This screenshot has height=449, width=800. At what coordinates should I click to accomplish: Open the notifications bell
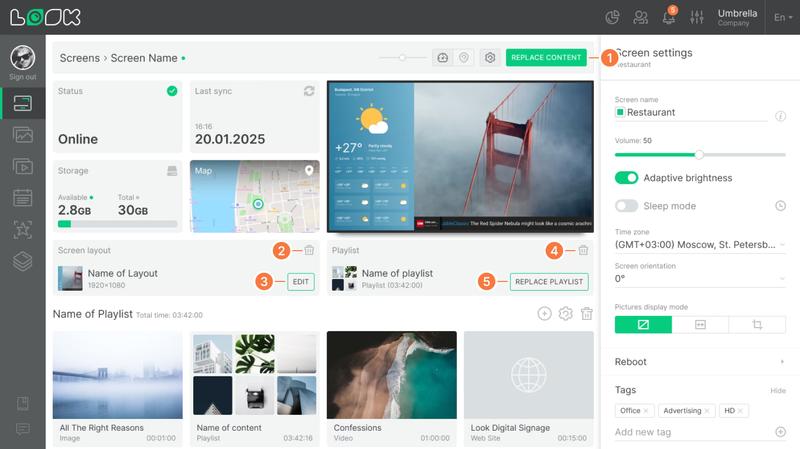(668, 17)
